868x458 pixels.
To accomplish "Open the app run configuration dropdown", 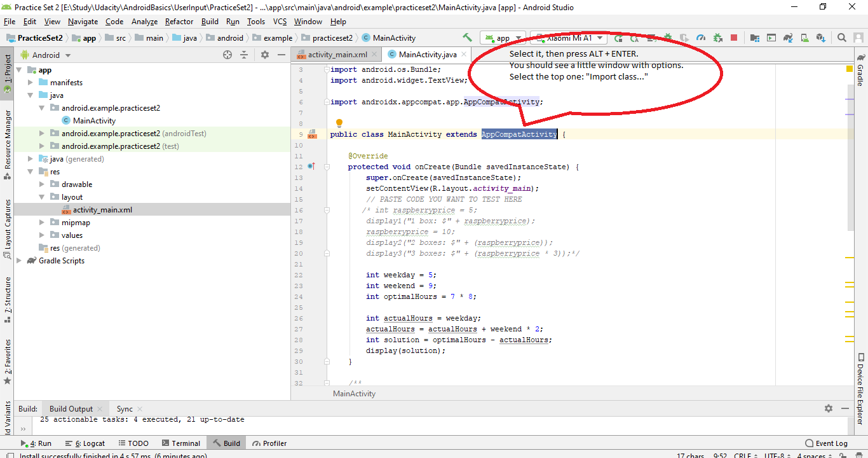I will point(503,38).
